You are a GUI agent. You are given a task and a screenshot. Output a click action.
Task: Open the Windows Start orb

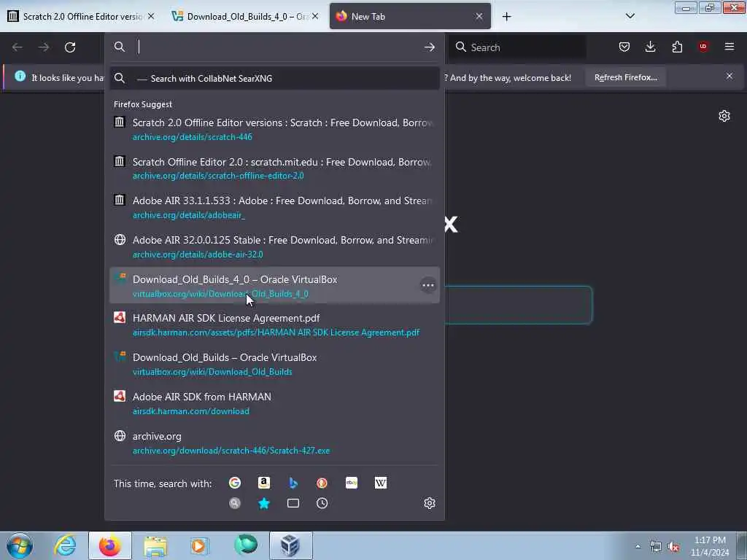(x=20, y=545)
